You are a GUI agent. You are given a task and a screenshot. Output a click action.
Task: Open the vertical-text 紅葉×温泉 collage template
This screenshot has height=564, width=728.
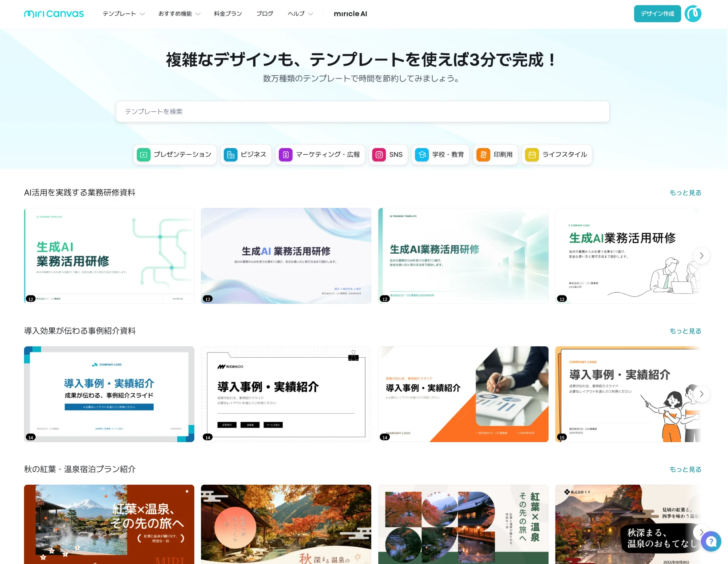pos(463,524)
